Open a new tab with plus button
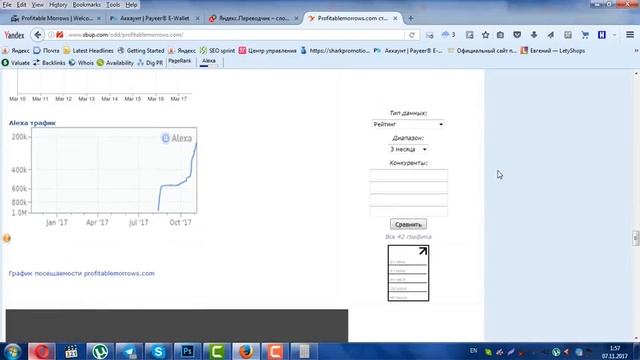Viewport: 640px width, 360px height. coord(411,18)
